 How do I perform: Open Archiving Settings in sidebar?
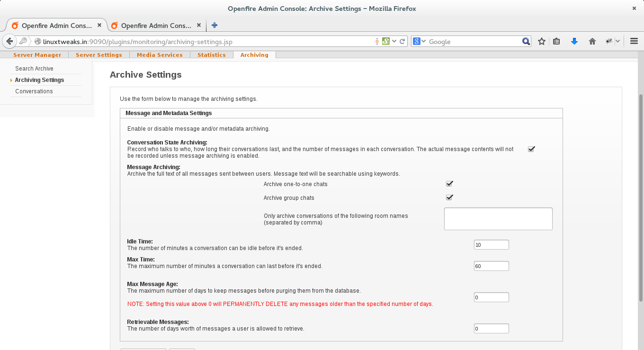[39, 80]
